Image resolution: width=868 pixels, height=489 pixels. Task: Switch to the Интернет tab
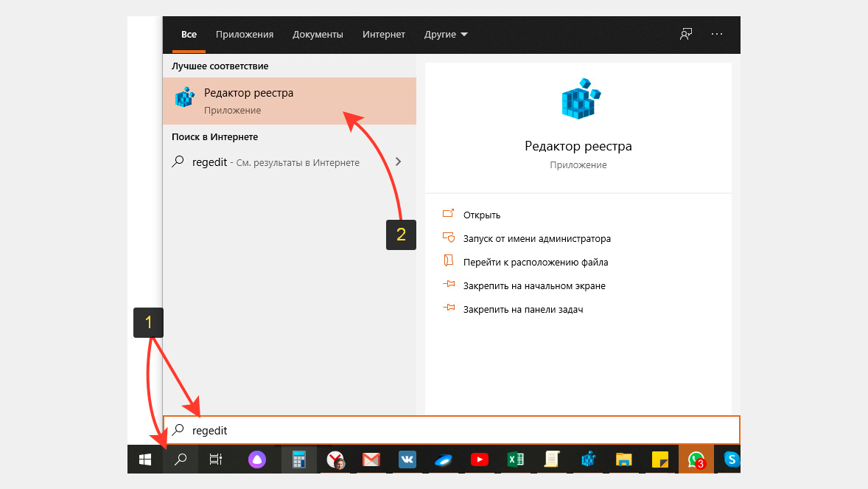(384, 35)
